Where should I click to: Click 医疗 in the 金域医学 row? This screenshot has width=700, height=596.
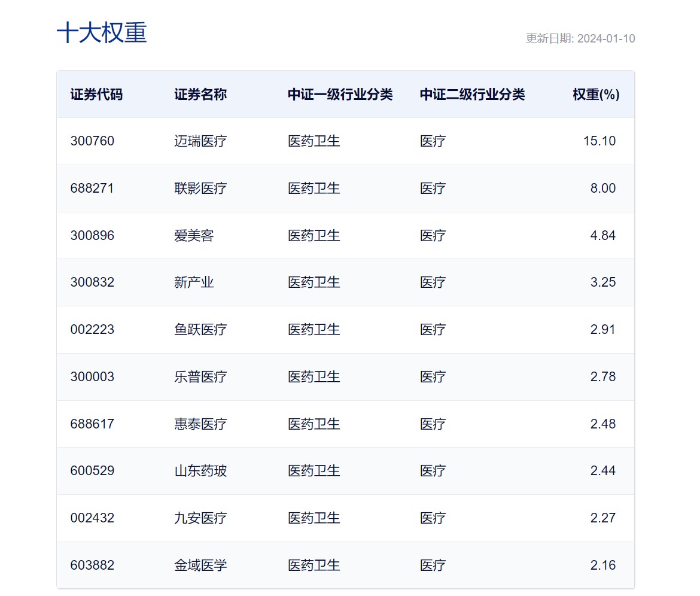[433, 565]
